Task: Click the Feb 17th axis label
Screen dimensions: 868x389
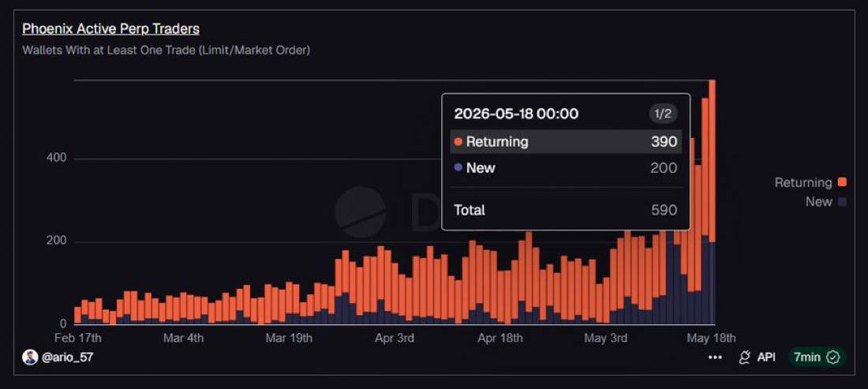Action: 78,338
